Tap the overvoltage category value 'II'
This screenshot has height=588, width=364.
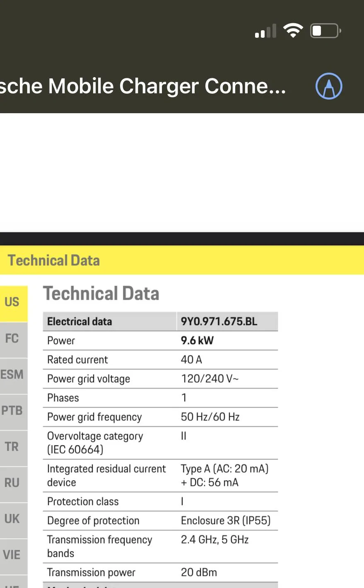click(x=183, y=436)
